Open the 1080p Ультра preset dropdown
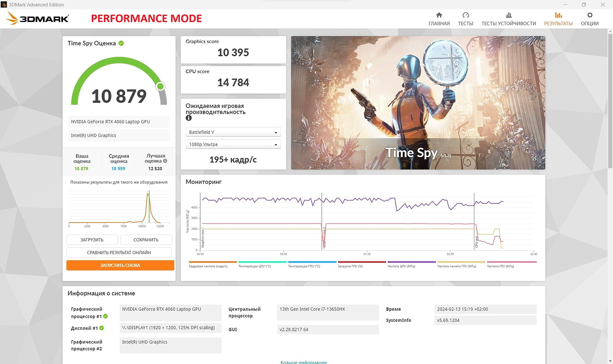Screen dimensions: 613x364 (233, 144)
